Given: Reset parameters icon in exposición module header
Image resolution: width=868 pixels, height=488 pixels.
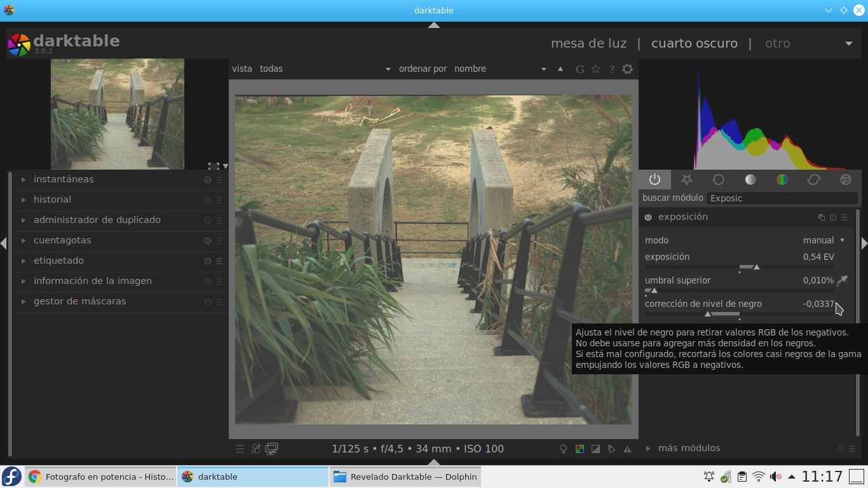Looking at the screenshot, I should click(x=833, y=217).
